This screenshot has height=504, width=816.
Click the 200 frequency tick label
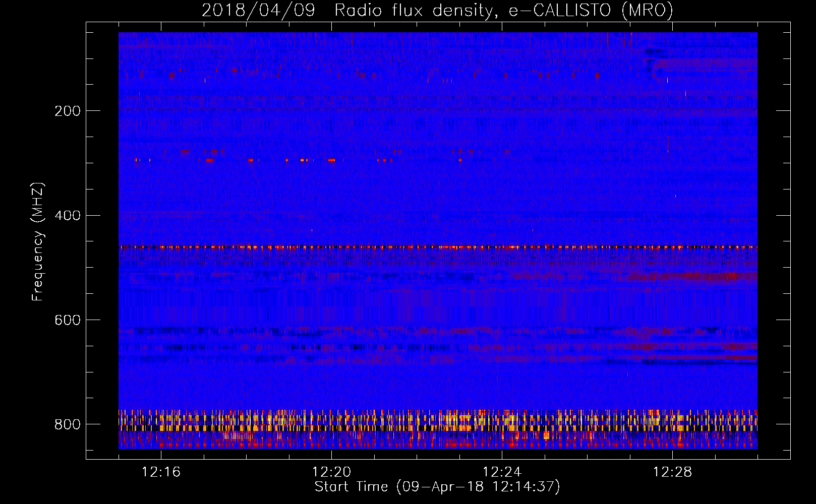(x=68, y=111)
